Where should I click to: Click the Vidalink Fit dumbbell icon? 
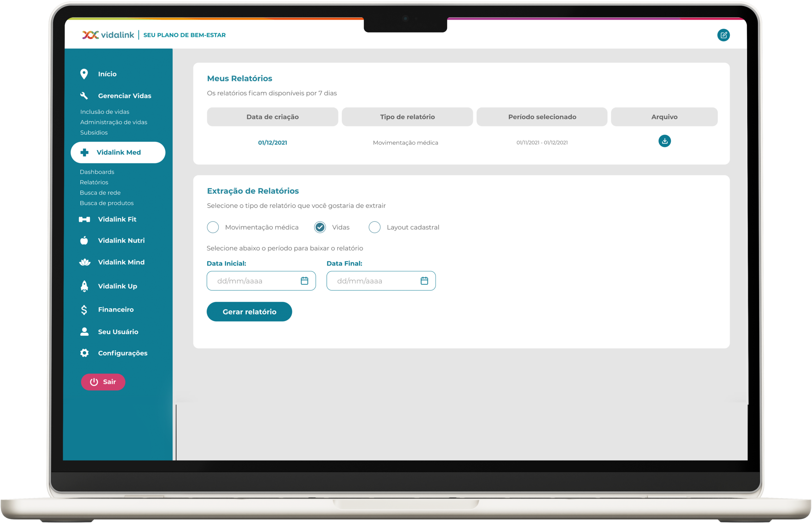click(84, 219)
